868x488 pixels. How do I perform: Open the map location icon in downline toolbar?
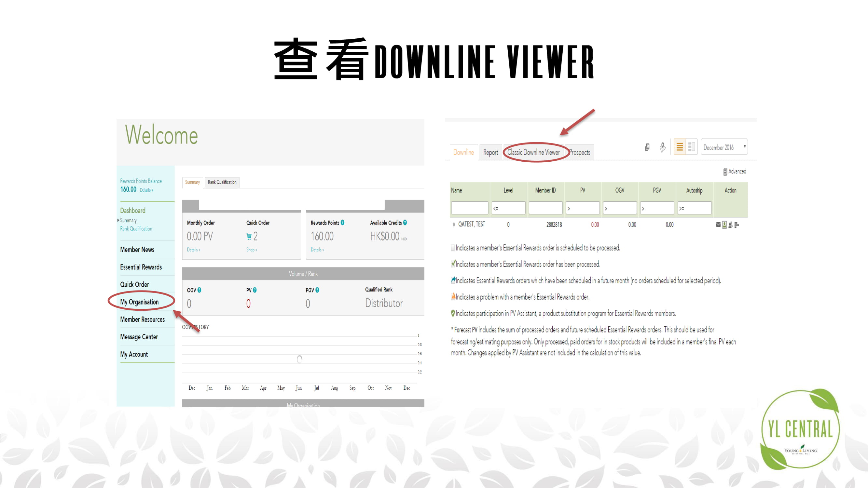pos(662,147)
